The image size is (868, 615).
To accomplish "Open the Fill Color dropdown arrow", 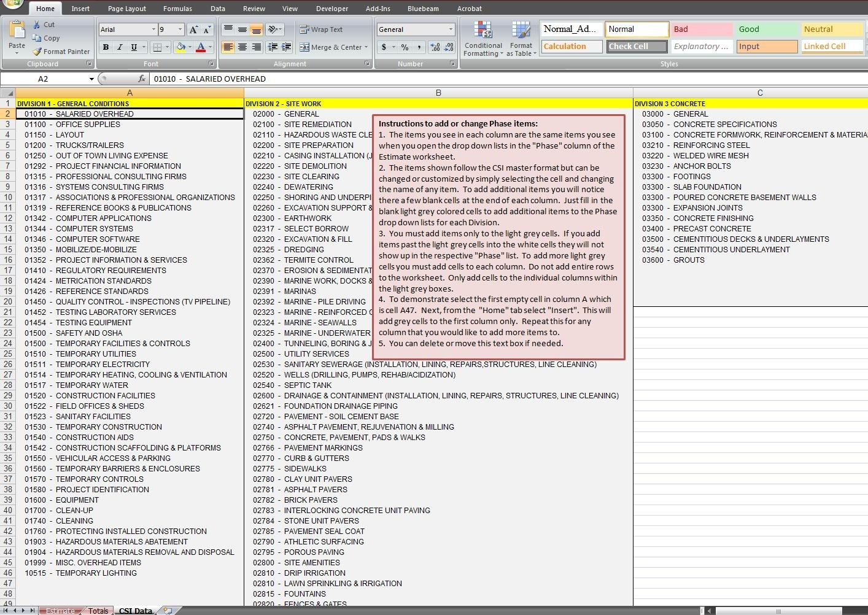I will tap(190, 47).
